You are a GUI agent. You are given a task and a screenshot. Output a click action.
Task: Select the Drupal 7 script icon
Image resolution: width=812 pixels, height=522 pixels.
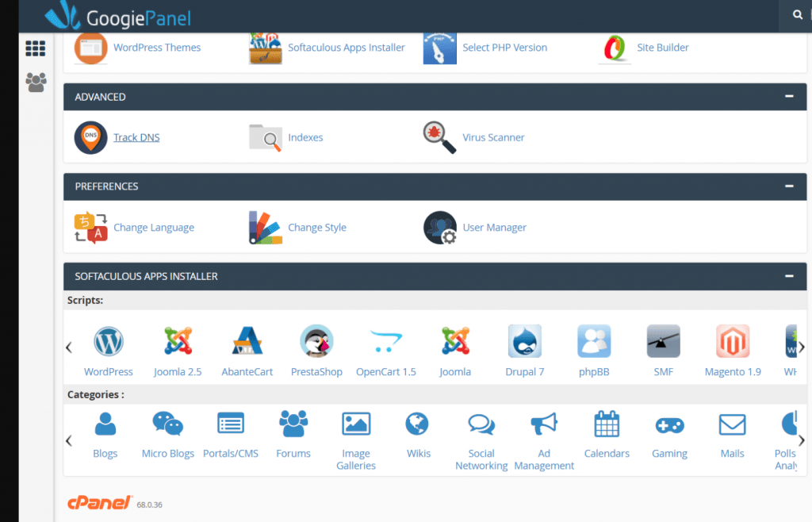[x=524, y=341]
